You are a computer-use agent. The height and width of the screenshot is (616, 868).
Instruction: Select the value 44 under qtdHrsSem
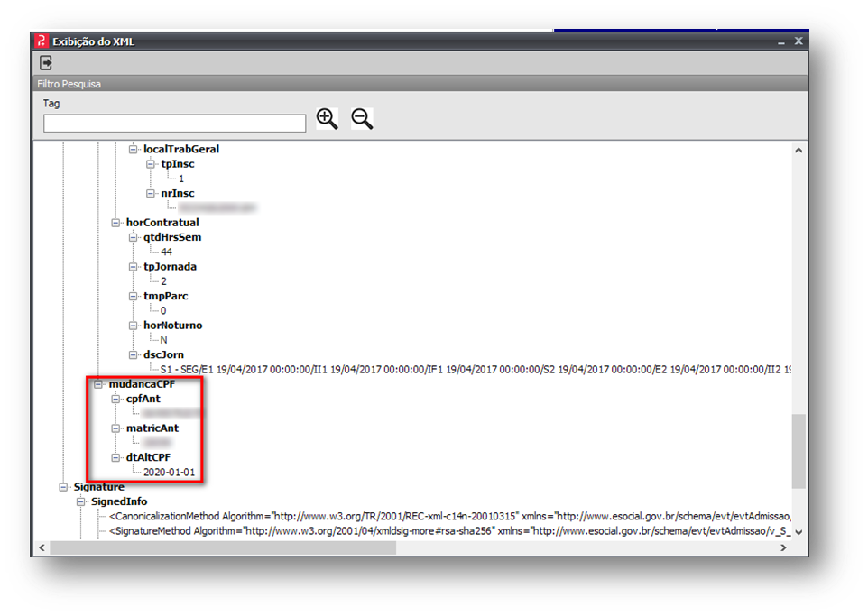pyautogui.click(x=167, y=252)
